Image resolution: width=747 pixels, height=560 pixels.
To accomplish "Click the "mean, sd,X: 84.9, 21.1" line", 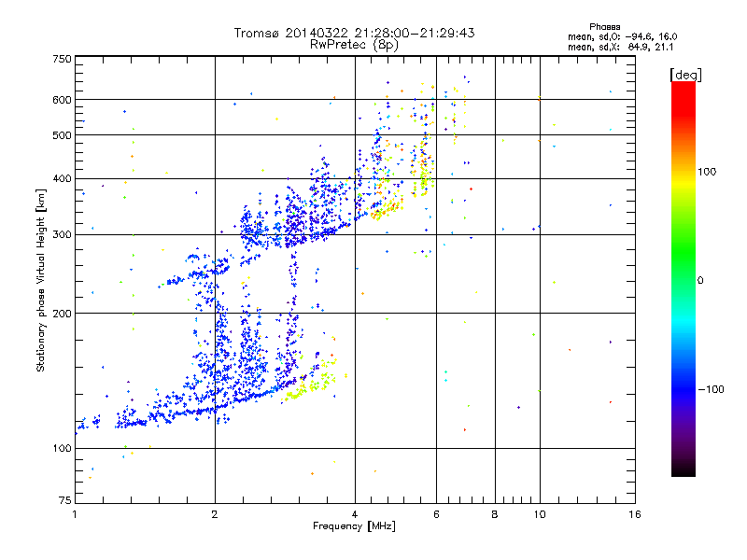I will click(x=620, y=47).
